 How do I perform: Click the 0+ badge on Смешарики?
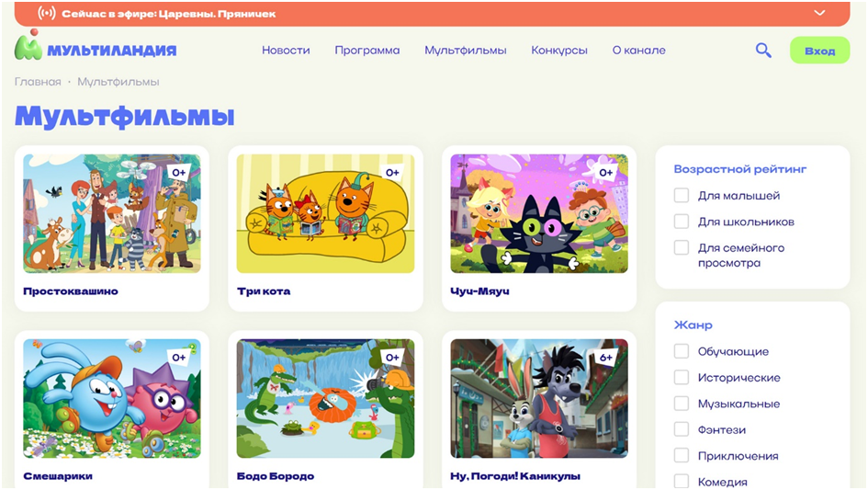179,358
